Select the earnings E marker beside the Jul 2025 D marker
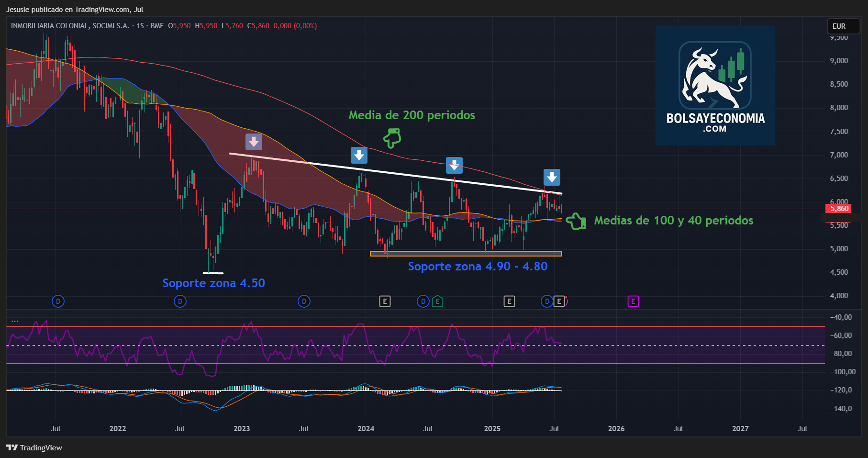This screenshot has height=458, width=868. tap(559, 301)
